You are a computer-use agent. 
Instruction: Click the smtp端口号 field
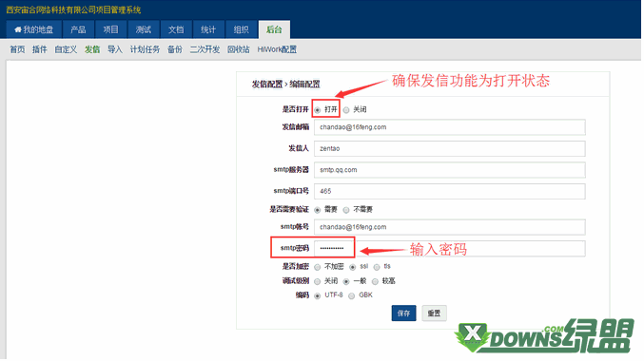coord(450,191)
